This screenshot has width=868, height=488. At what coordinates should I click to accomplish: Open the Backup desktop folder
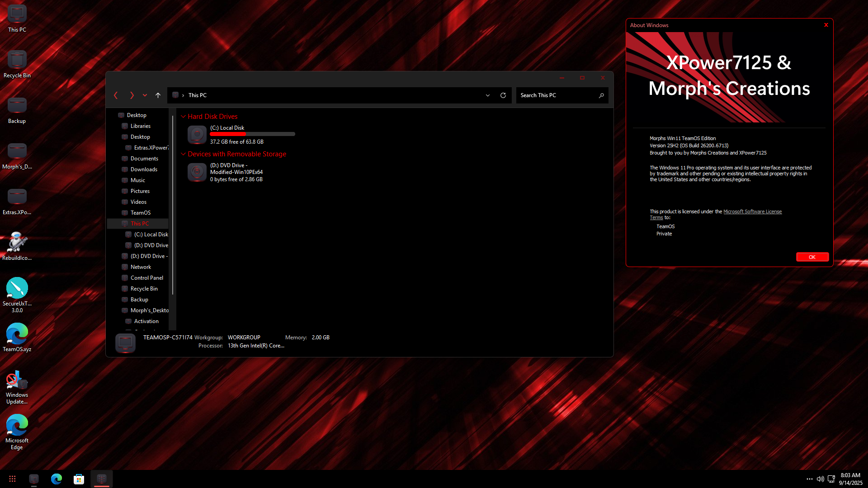pos(17,110)
